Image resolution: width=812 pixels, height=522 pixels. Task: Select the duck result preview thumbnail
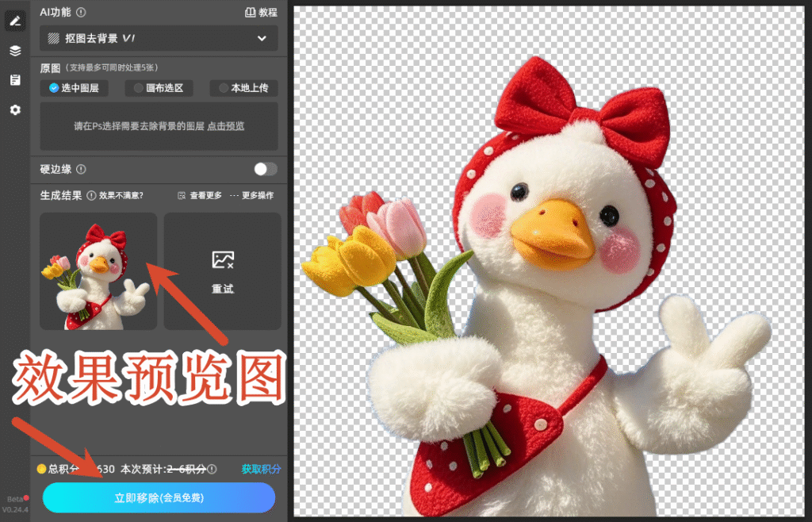point(98,271)
